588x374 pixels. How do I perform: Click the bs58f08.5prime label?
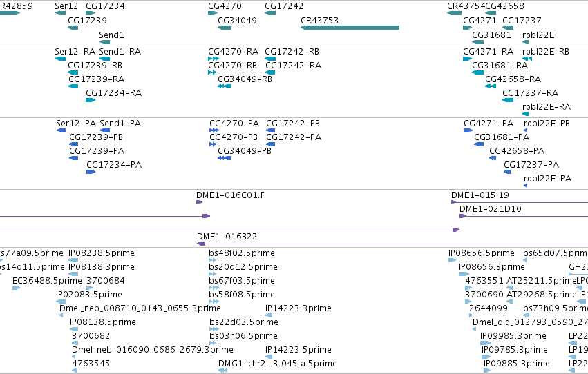242,295
